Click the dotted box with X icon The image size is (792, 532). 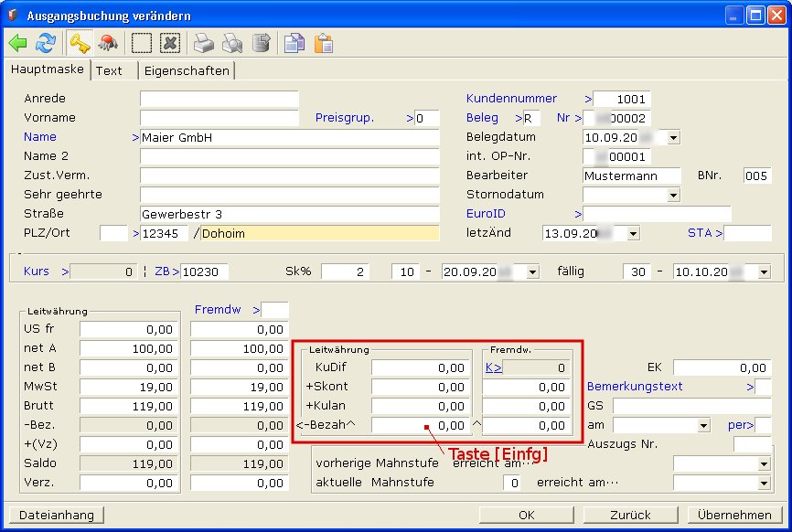point(170,43)
